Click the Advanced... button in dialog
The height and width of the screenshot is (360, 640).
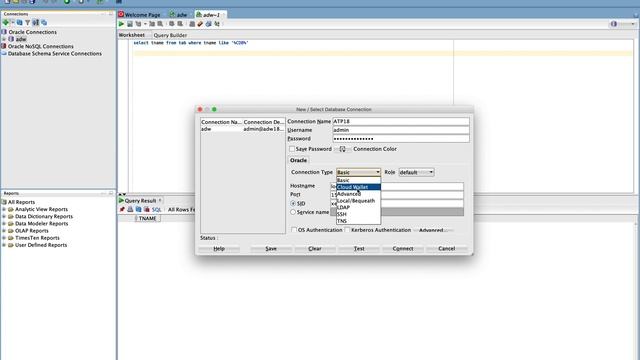[433, 230]
